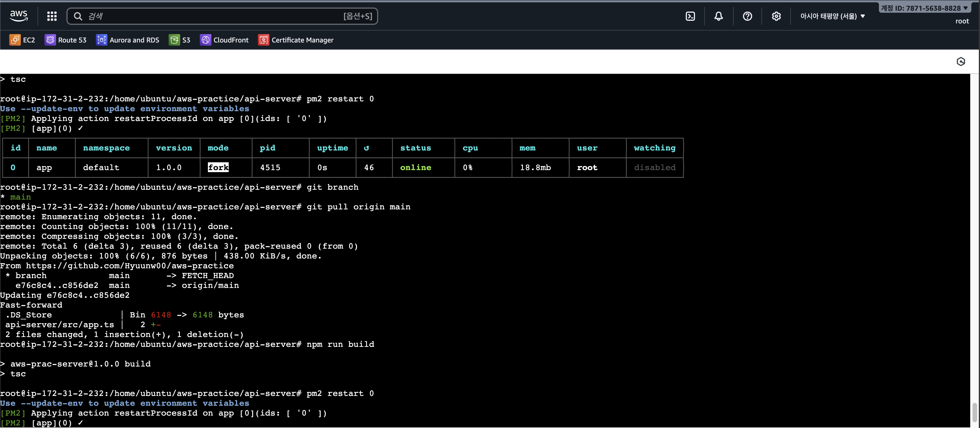The width and height of the screenshot is (980, 428).
Task: Open the CloudFront favorite shortcut
Action: (x=224, y=40)
